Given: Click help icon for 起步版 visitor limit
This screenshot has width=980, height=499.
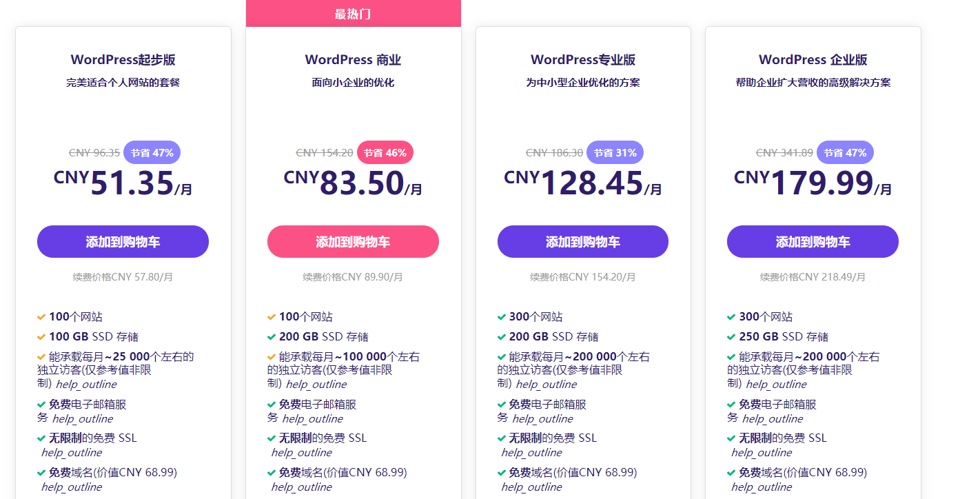Looking at the screenshot, I should pos(86,385).
